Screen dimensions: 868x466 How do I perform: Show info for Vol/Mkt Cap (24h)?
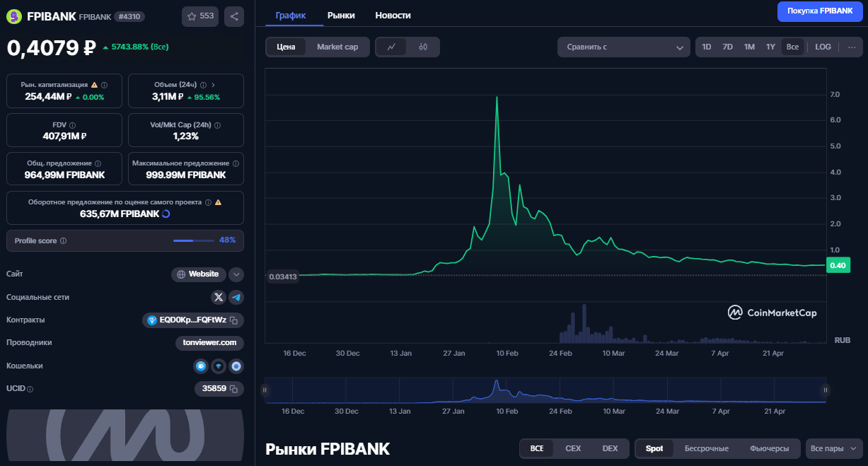(217, 125)
